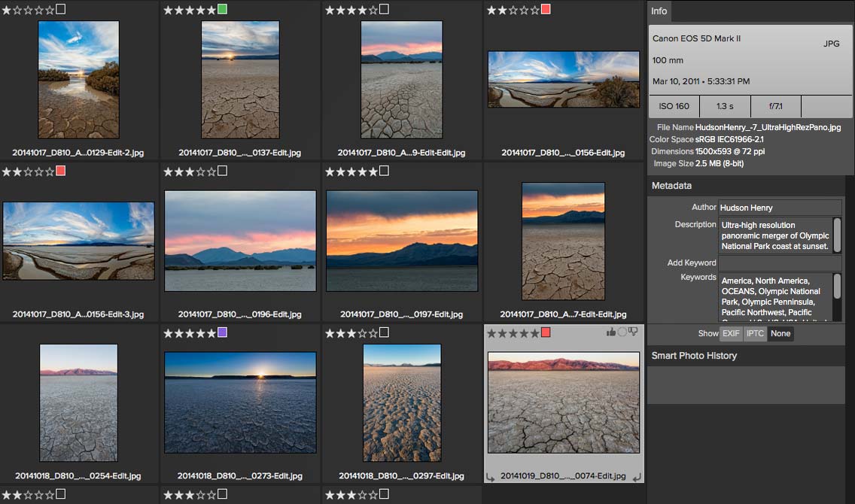Image resolution: width=855 pixels, height=504 pixels.
Task: Collapse the Metadata section header
Action: tap(671, 186)
